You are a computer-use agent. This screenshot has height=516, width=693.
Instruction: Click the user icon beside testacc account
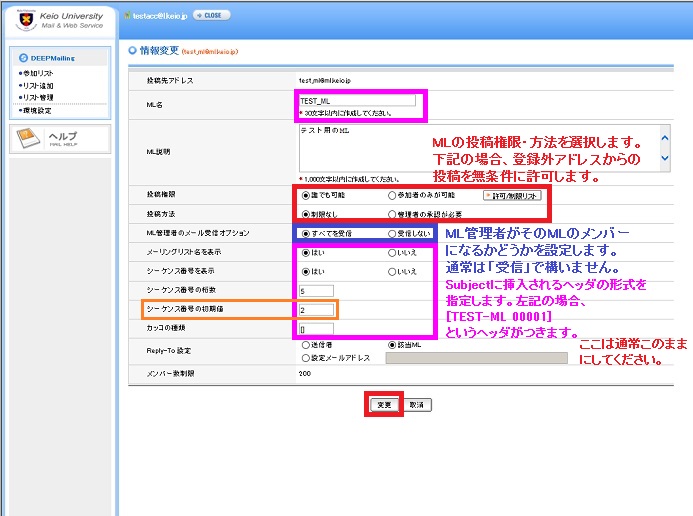[127, 15]
